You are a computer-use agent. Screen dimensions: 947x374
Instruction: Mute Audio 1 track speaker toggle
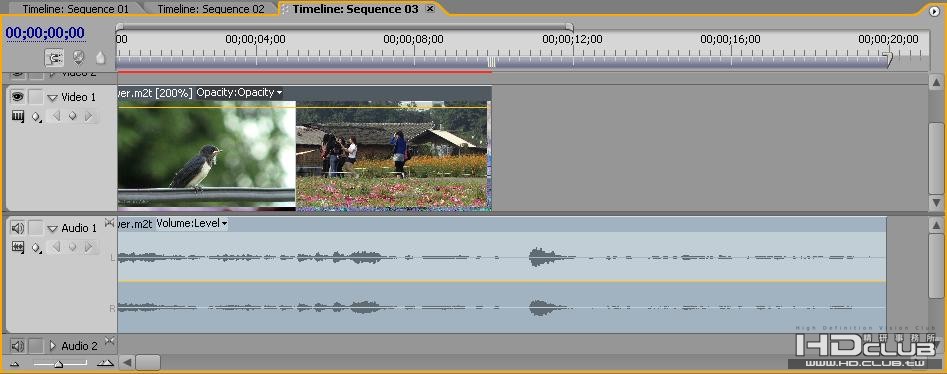point(18,228)
